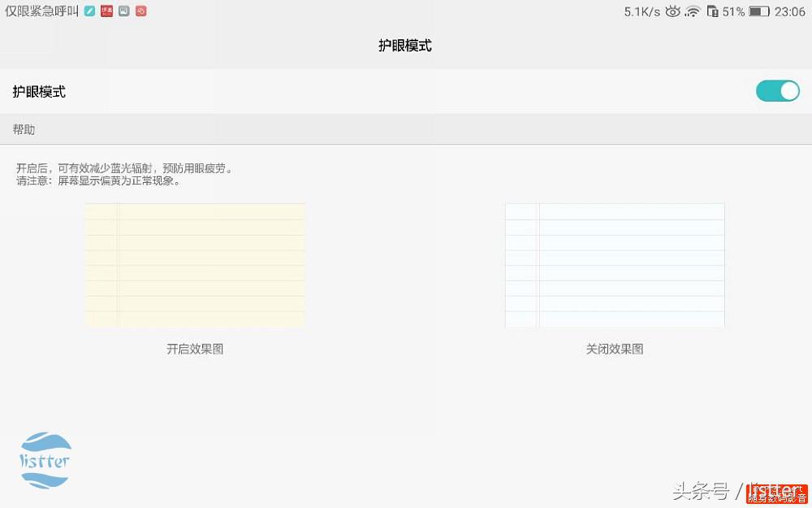Click the 开启效果图 label
The height and width of the screenshot is (508, 812).
(x=194, y=348)
